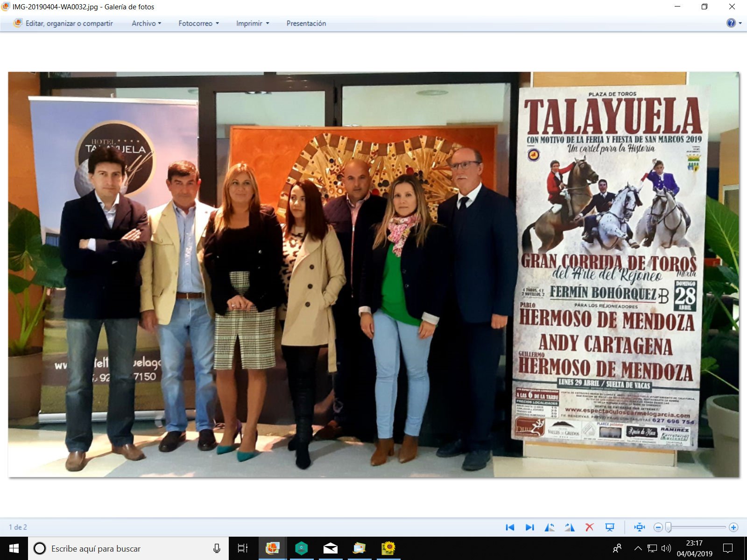Delete photo with the red X icon

click(590, 527)
